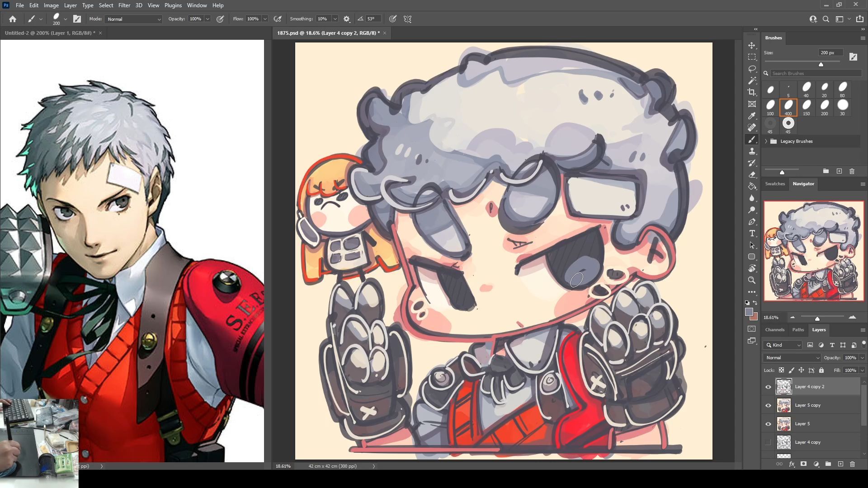Select the Rectangle shape tool
Screen dimensions: 868x488
click(x=752, y=257)
